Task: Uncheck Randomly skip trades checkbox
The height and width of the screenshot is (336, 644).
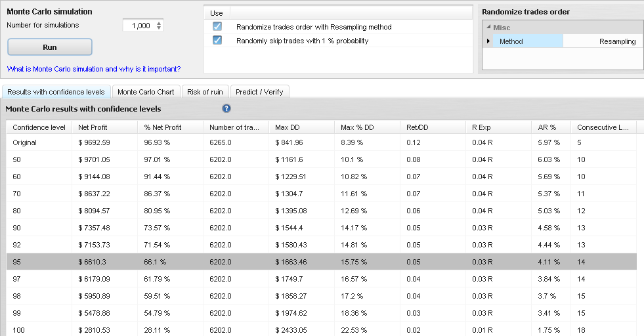Action: [x=217, y=40]
